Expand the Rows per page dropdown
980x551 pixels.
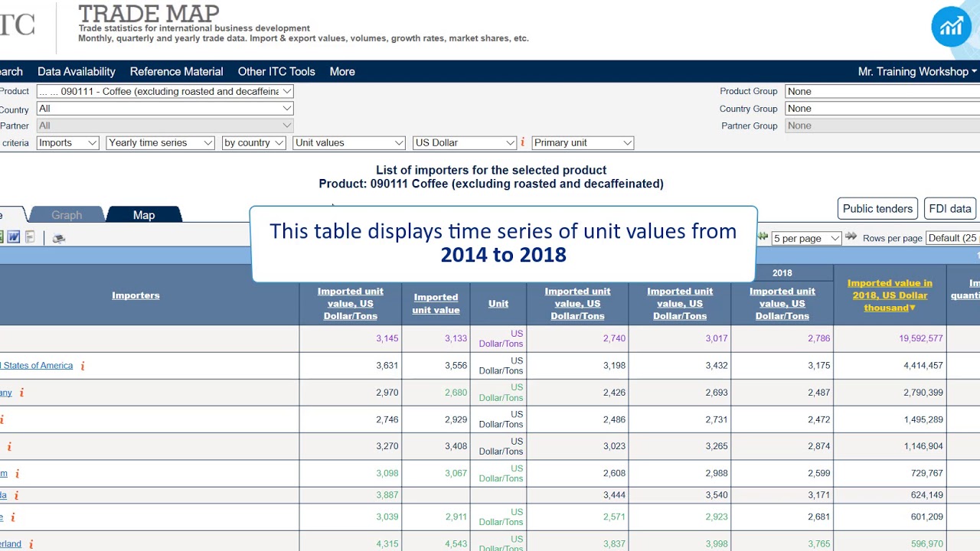952,238
